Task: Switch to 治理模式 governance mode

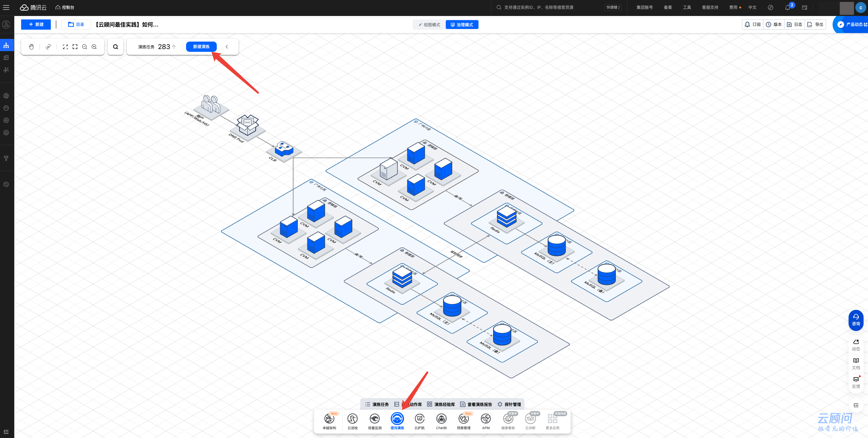Action: (x=462, y=25)
